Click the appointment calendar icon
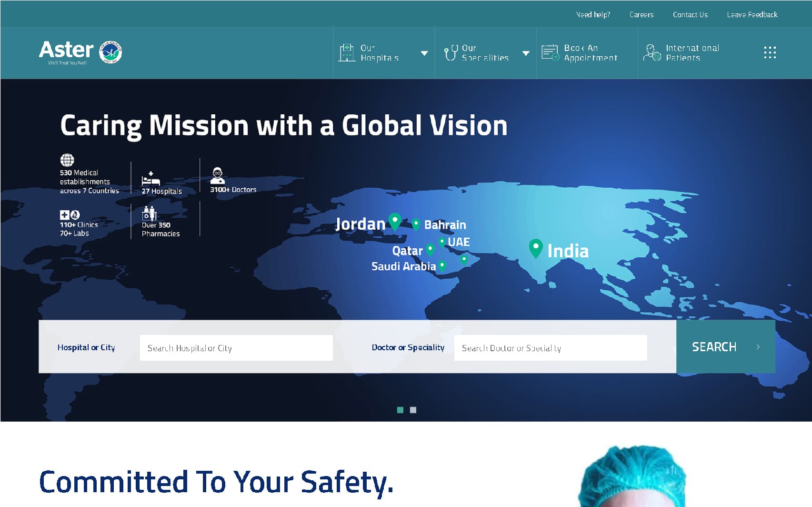Image resolution: width=812 pixels, height=507 pixels. [x=550, y=52]
